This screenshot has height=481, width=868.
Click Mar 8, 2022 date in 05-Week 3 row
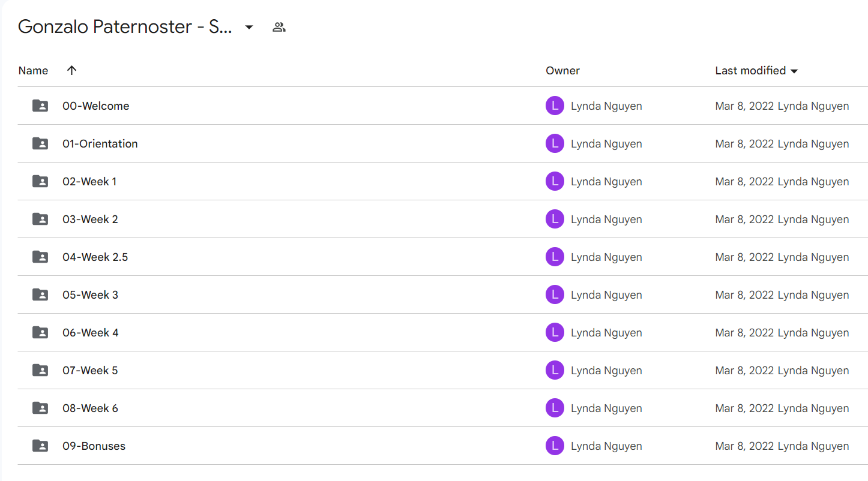coord(744,295)
